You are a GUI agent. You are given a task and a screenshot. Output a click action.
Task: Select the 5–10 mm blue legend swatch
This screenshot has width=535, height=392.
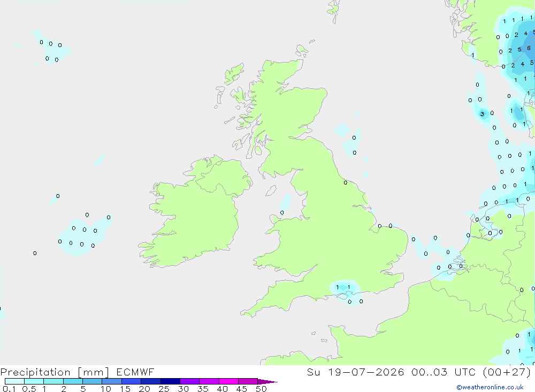[93, 381]
